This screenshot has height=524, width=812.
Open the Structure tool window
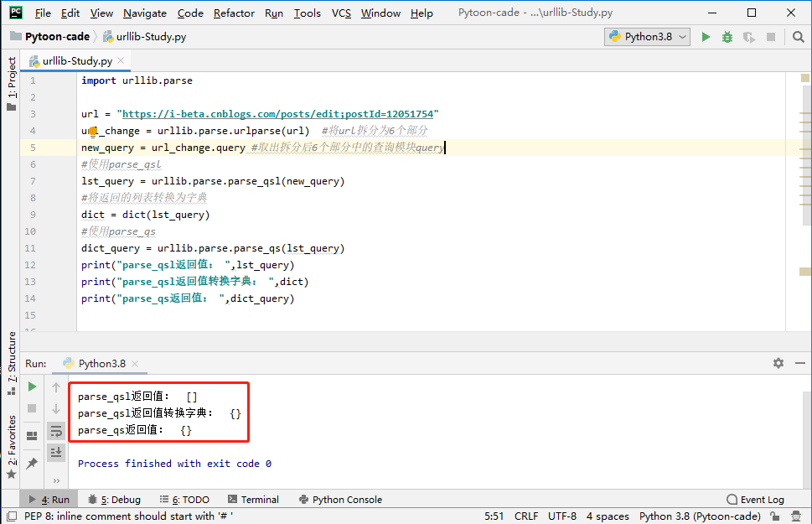12,363
